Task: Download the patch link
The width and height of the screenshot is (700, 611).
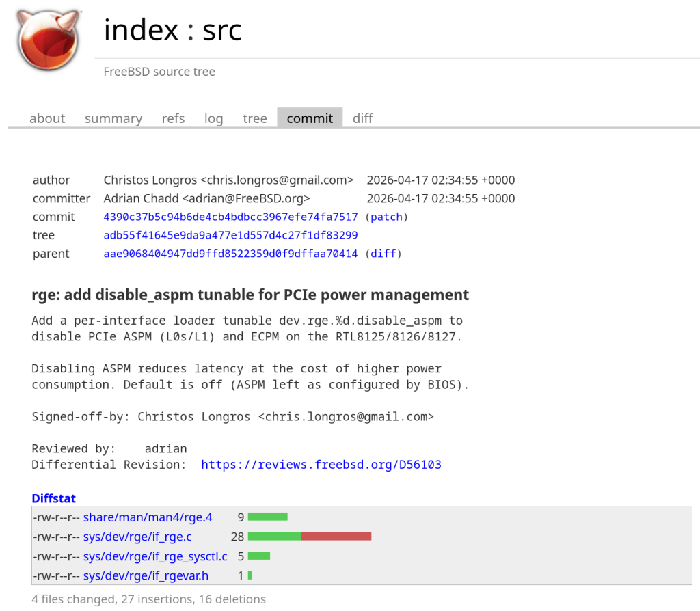Action: tap(386, 217)
